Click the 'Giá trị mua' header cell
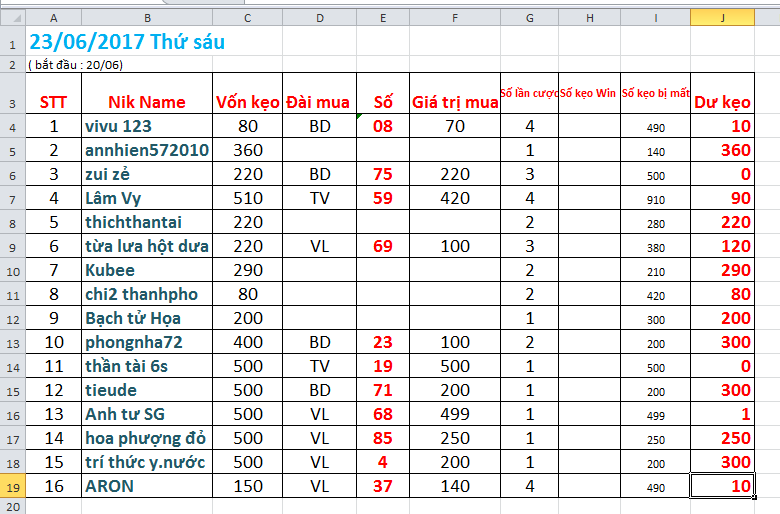Image resolution: width=780 pixels, height=514 pixels. tap(455, 102)
